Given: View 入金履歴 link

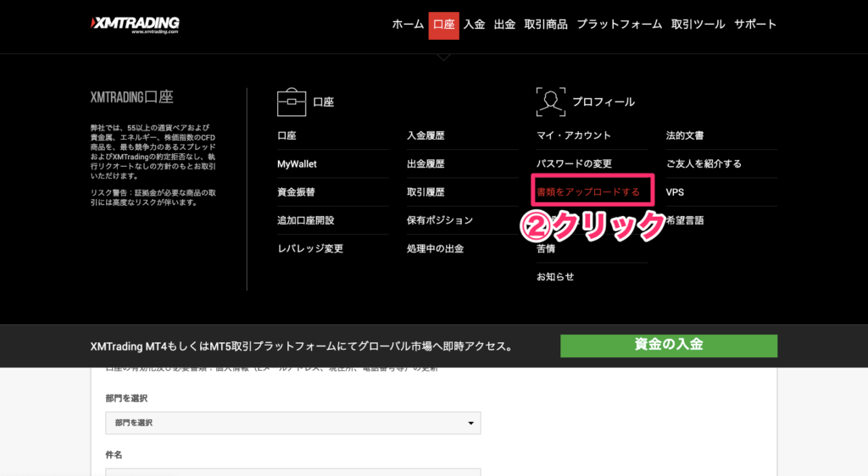Looking at the screenshot, I should (426, 136).
